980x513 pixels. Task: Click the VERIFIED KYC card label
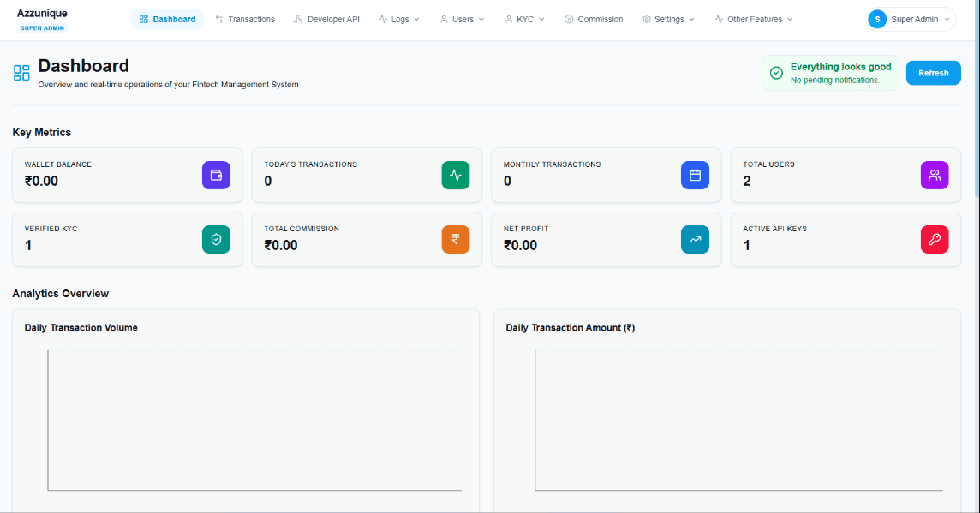pyautogui.click(x=51, y=229)
